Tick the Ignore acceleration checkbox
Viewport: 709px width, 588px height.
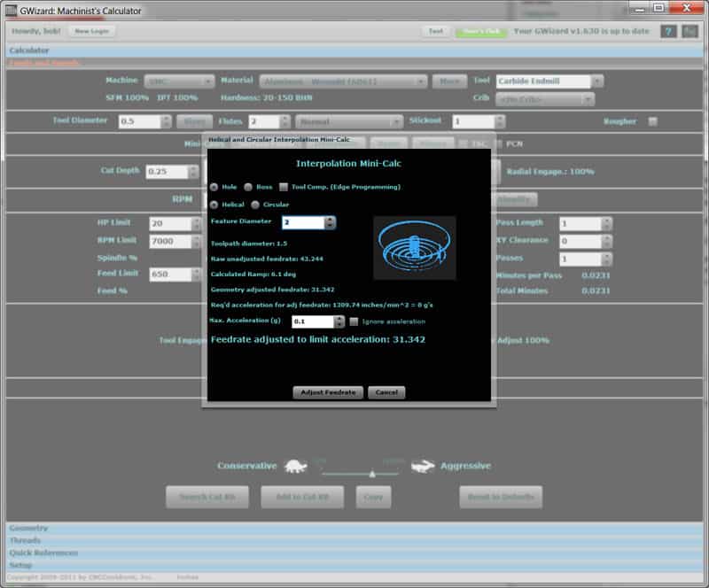[354, 321]
